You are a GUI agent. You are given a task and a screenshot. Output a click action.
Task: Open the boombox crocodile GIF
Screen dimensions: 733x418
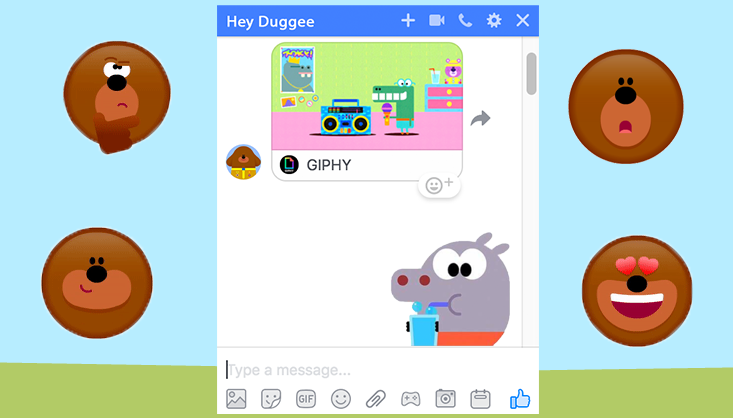click(x=367, y=96)
